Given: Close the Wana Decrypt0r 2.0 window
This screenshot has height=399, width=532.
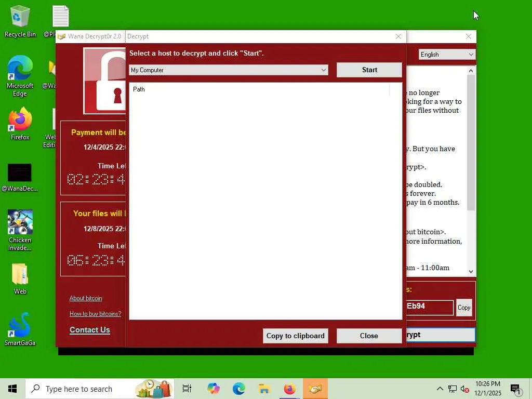Looking at the screenshot, I should click(x=468, y=36).
